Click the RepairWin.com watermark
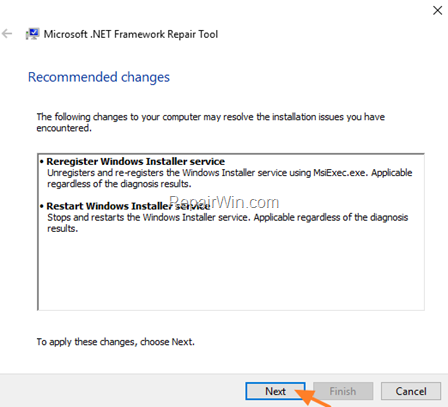This screenshot has width=448, height=407. 224,202
